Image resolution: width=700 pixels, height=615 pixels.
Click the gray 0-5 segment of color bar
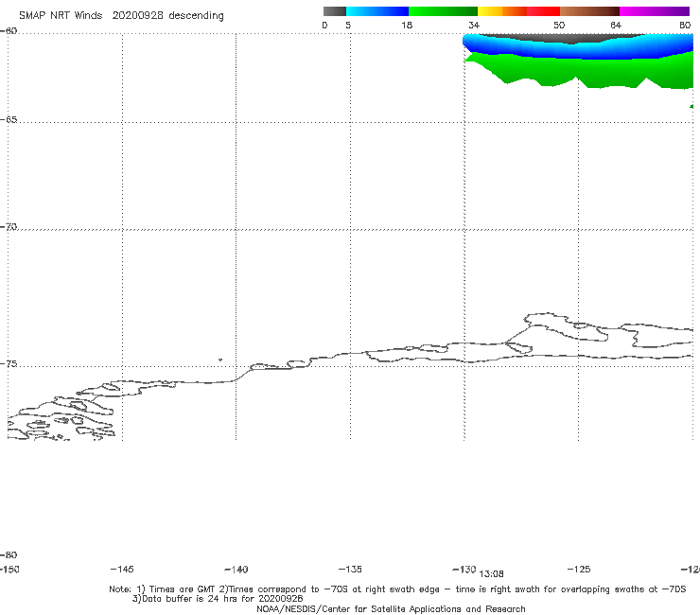334,11
